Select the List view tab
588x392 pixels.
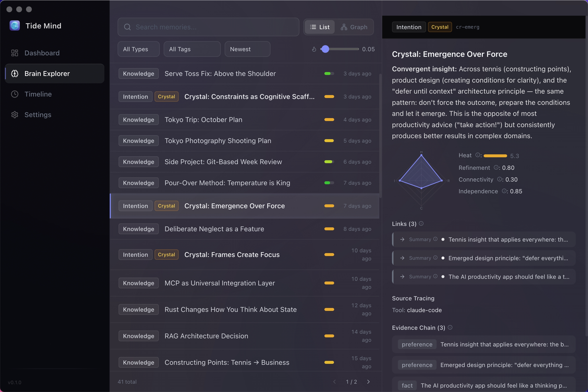click(x=320, y=27)
